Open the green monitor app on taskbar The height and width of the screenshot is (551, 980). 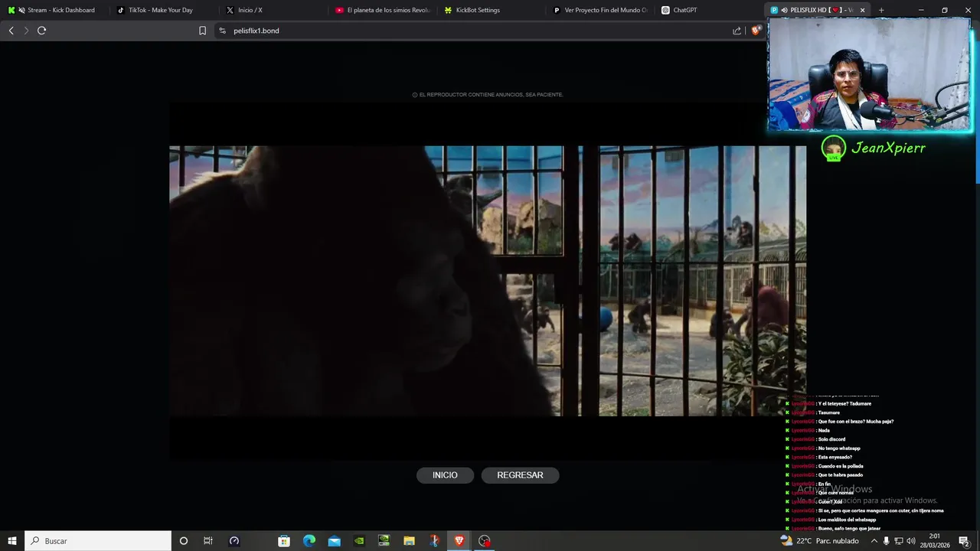tap(384, 541)
